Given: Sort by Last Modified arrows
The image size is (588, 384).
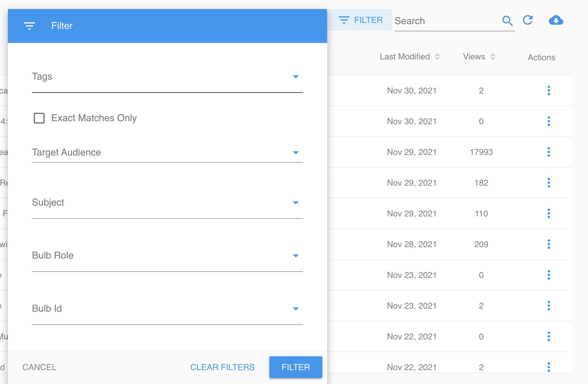Looking at the screenshot, I should 437,57.
